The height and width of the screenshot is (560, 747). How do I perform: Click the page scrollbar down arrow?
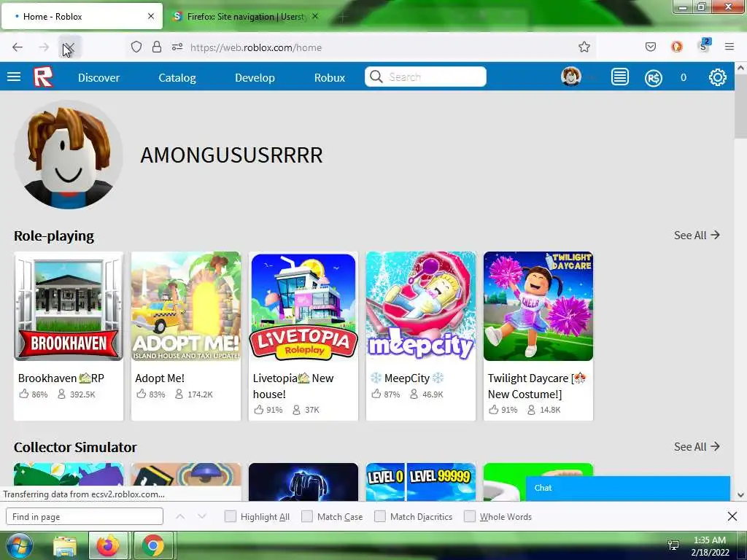point(741,495)
